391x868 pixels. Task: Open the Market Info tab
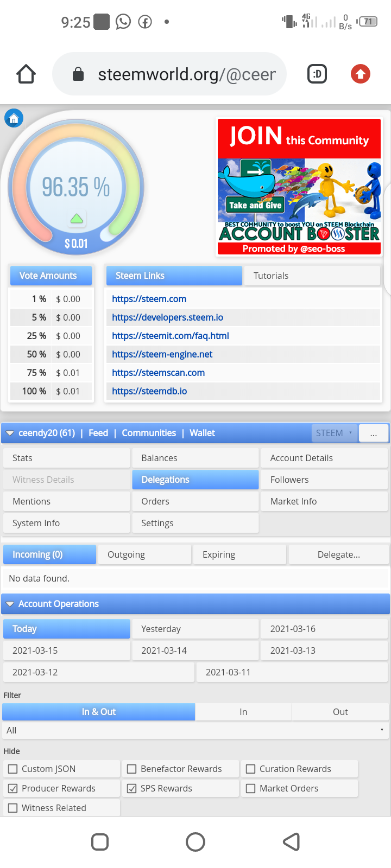coord(324,501)
